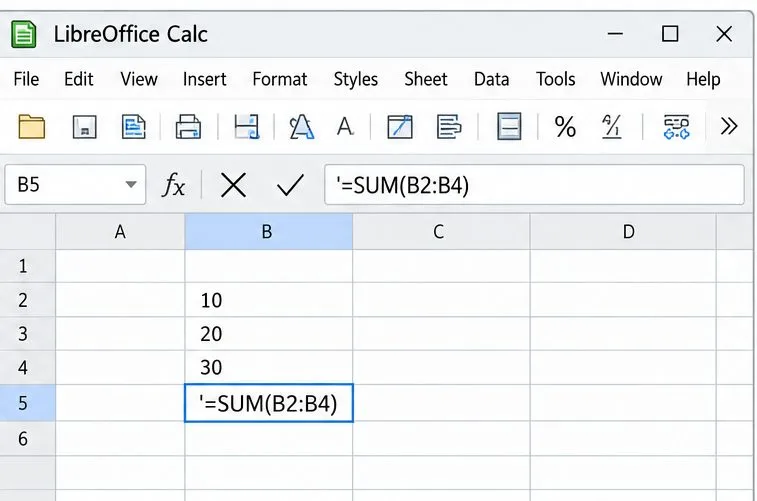757x501 pixels.
Task: Click cell containing 30
Action: pyautogui.click(x=268, y=367)
